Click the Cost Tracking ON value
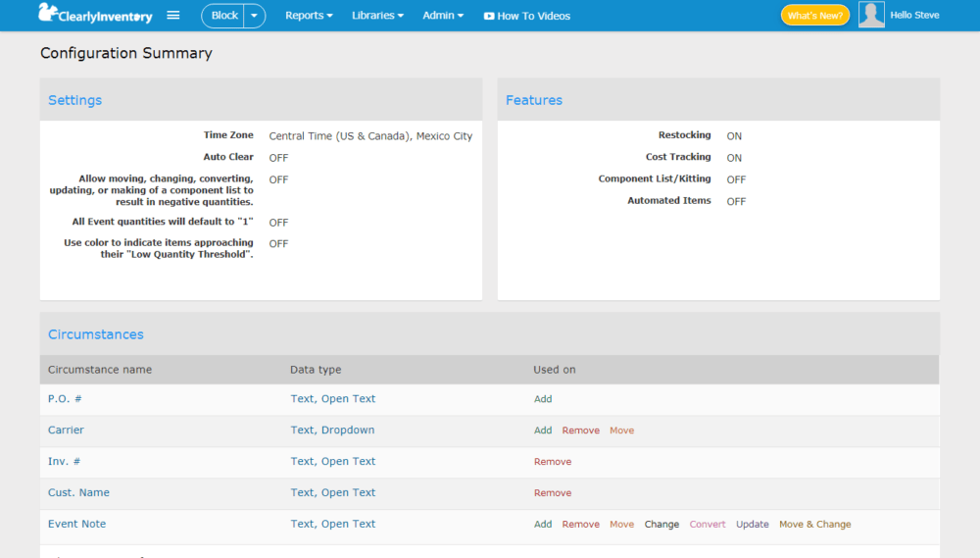This screenshot has height=558, width=980. [734, 158]
